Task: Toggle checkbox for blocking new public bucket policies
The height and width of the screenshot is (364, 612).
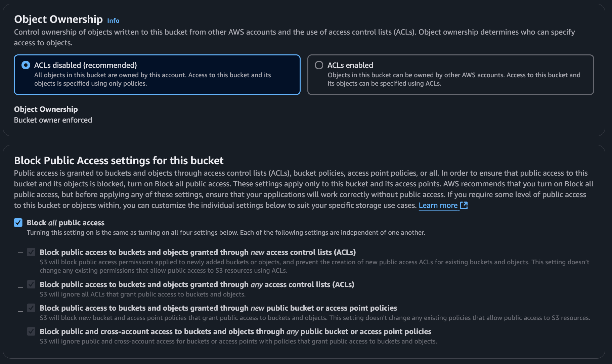Action: [x=31, y=308]
